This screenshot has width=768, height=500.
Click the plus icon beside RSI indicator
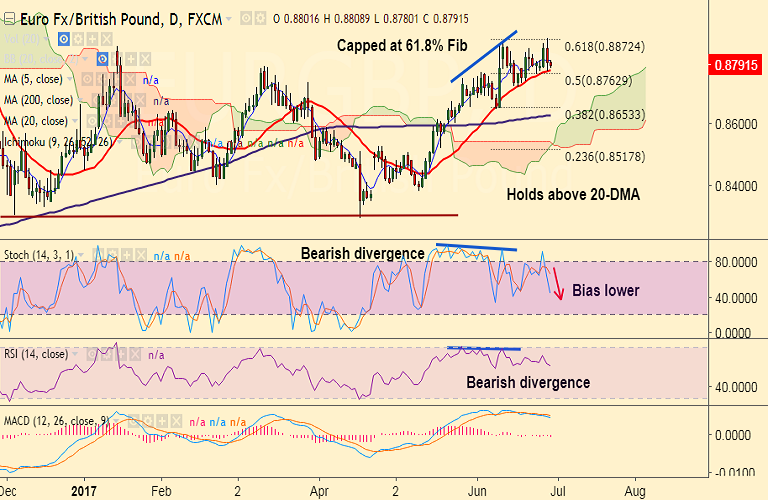121,354
